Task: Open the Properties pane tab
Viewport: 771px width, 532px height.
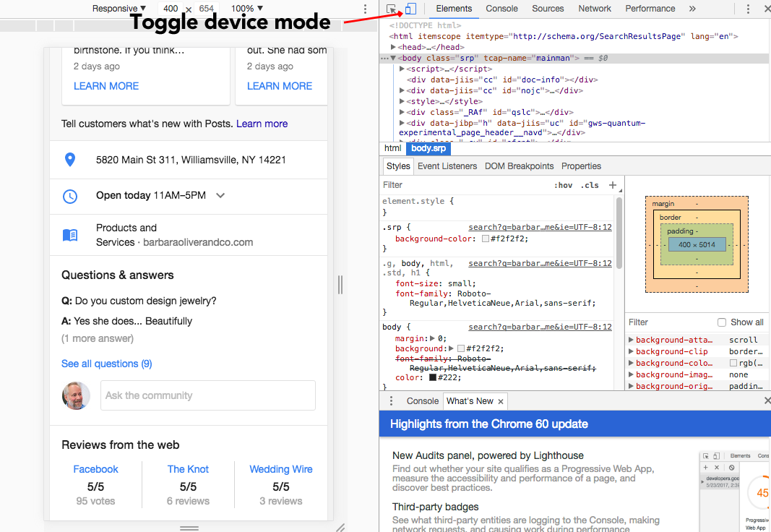Action: (x=581, y=166)
